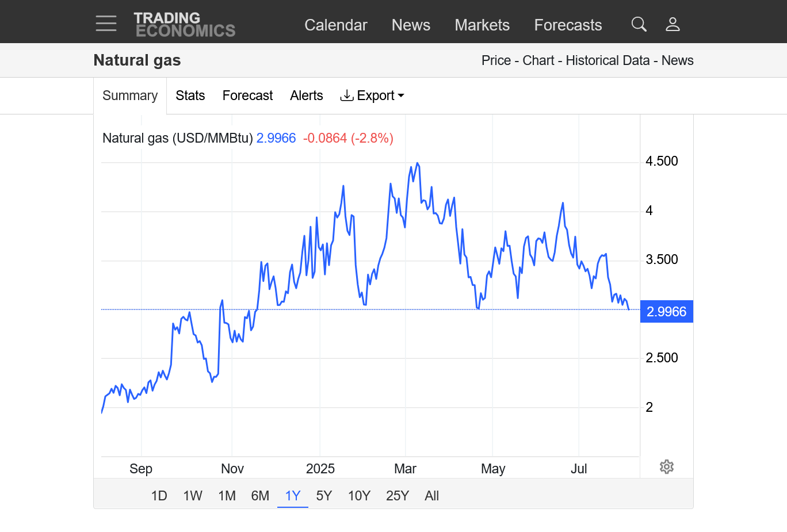Set chart range to 1W
This screenshot has width=787, height=532.
point(193,496)
